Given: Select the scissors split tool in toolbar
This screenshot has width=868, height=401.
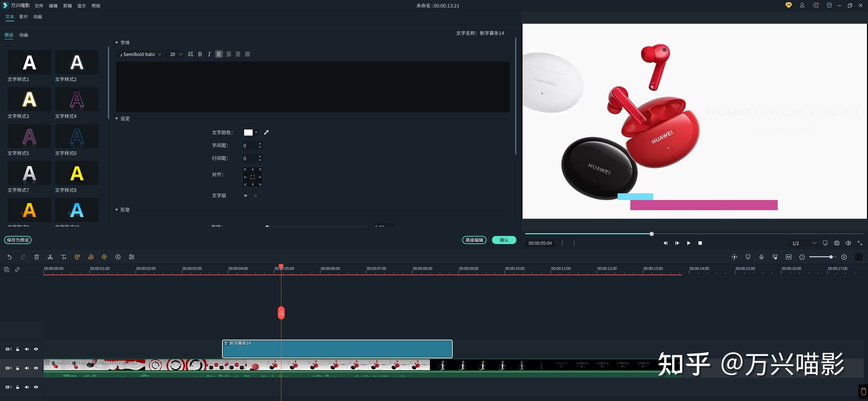Looking at the screenshot, I should pos(50,257).
